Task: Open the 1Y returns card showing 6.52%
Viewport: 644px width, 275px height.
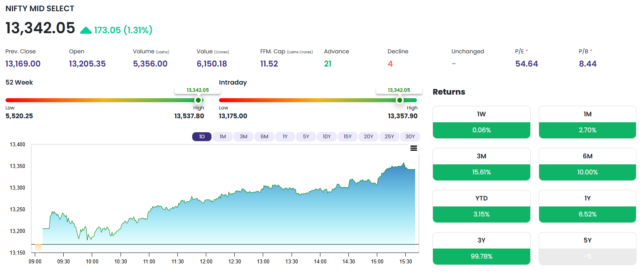Action: tap(588, 206)
